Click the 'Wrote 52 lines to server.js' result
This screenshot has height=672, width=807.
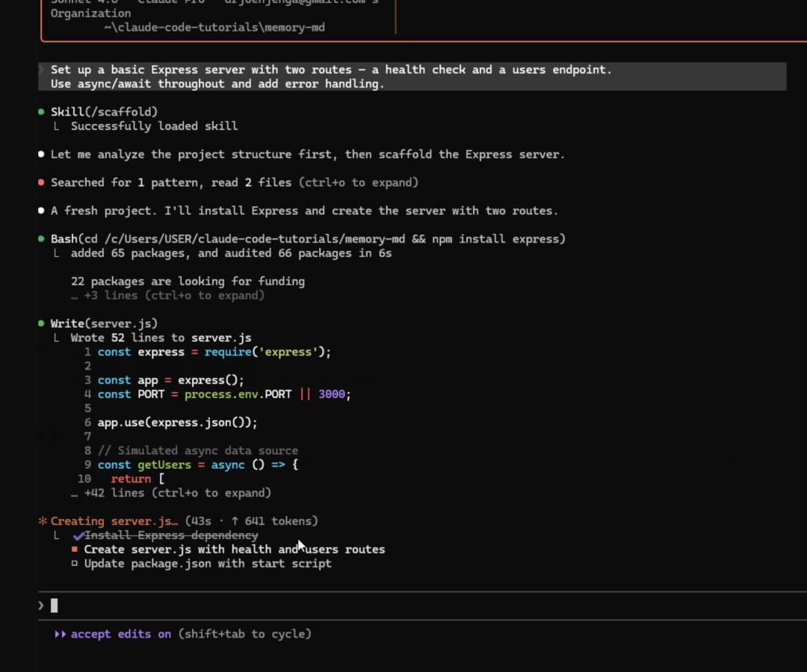point(161,337)
